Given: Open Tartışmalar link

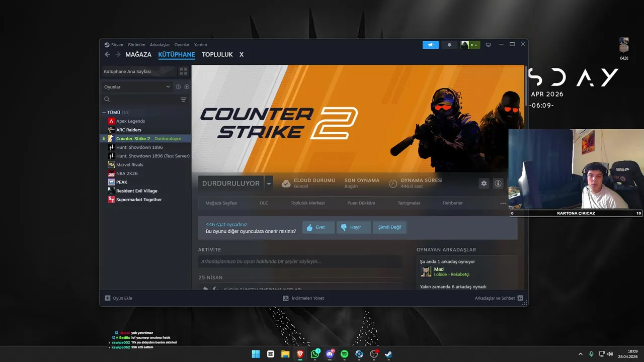Looking at the screenshot, I should (x=409, y=203).
